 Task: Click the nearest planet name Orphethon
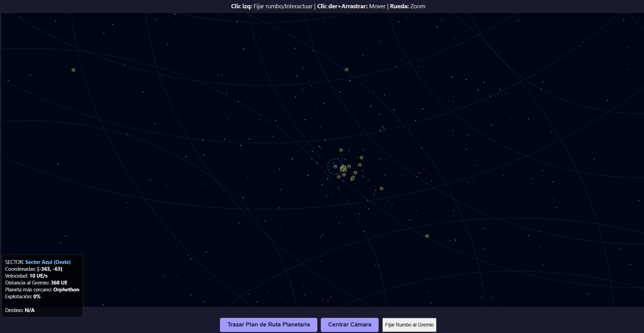66,290
